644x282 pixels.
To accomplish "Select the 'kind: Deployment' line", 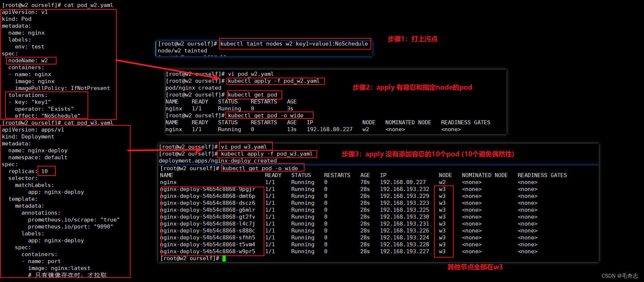I will [28, 137].
